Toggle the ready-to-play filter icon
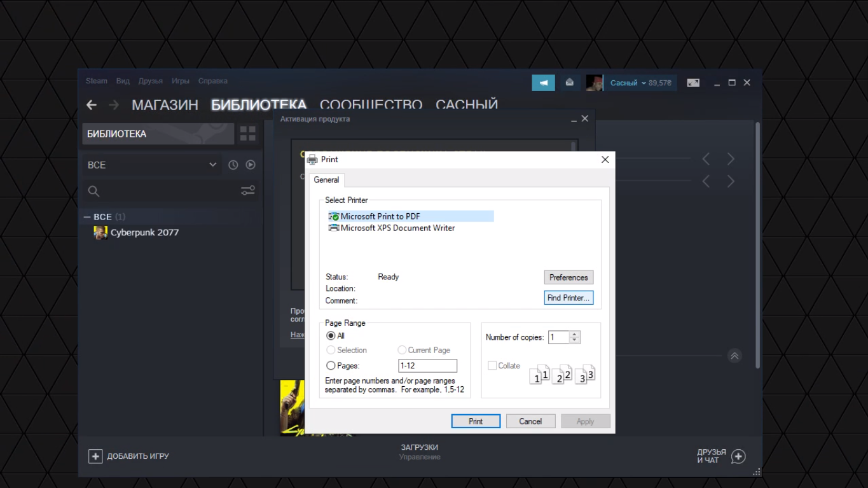This screenshot has height=488, width=868. click(251, 165)
